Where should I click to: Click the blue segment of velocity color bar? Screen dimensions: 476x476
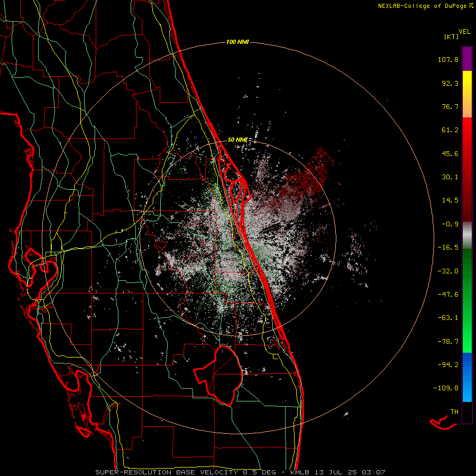467,377
